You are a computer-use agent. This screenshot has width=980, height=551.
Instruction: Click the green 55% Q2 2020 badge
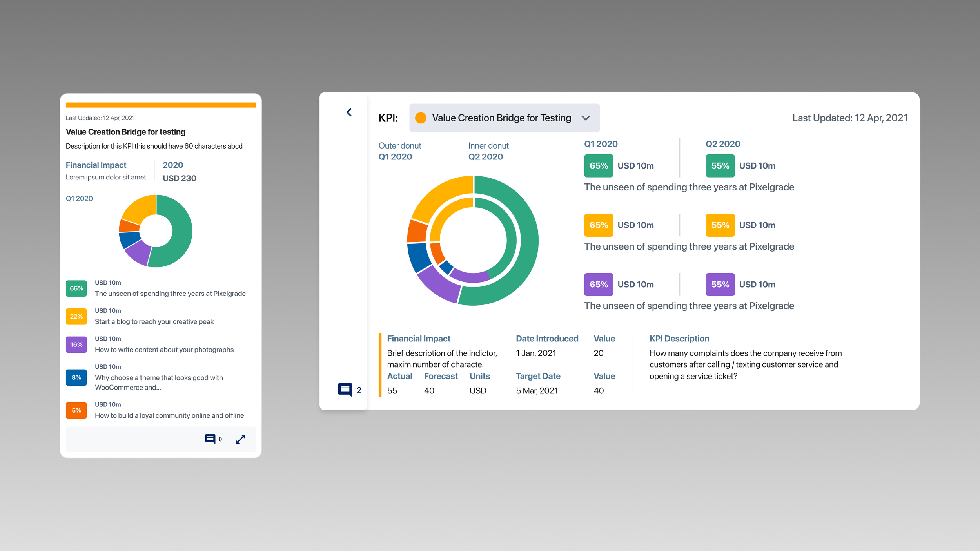click(720, 166)
